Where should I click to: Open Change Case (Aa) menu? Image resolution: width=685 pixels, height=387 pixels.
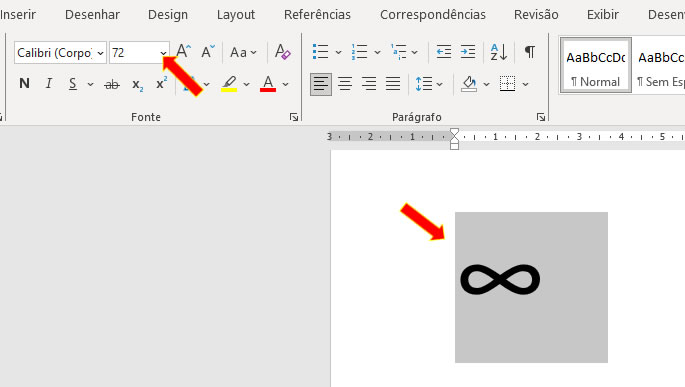pyautogui.click(x=243, y=52)
